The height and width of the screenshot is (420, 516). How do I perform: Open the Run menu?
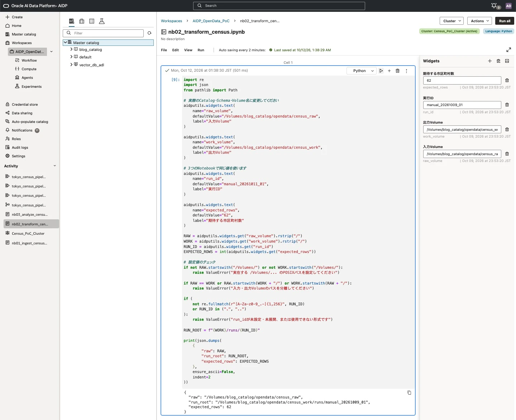click(x=201, y=50)
